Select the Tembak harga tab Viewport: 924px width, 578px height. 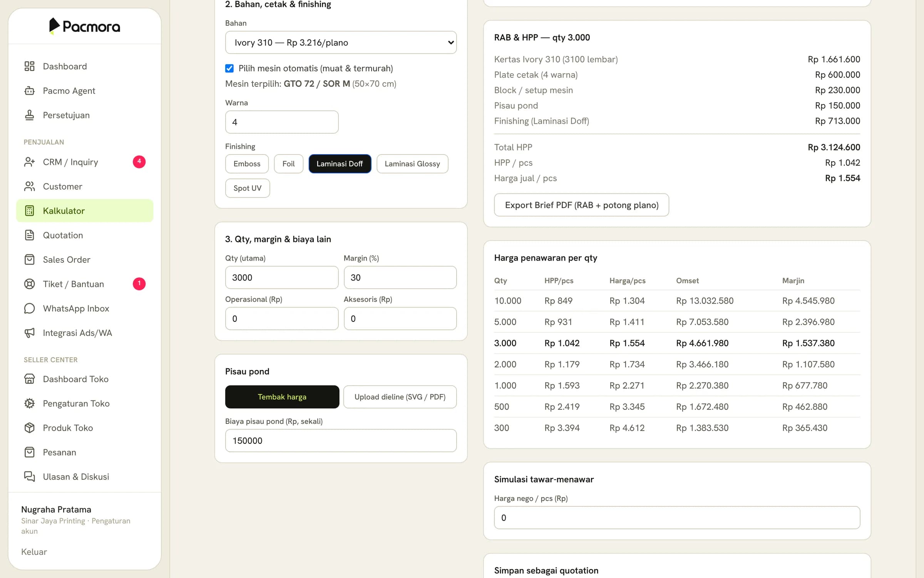tap(282, 397)
